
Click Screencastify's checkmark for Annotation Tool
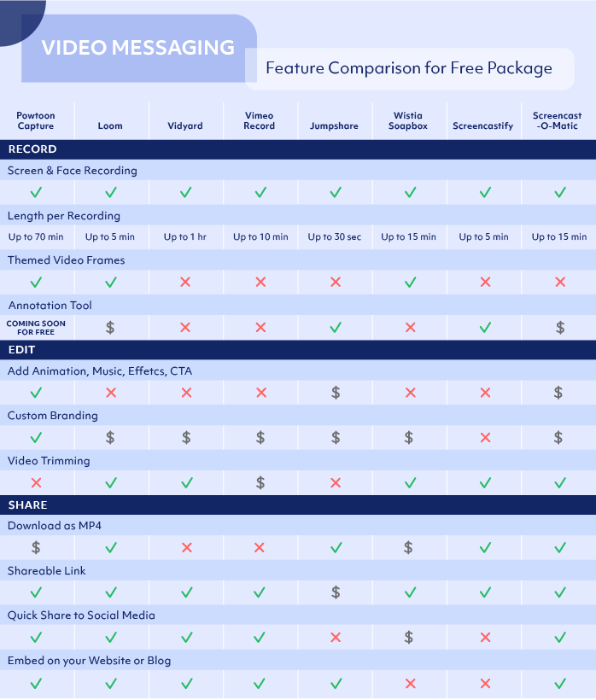[484, 326]
